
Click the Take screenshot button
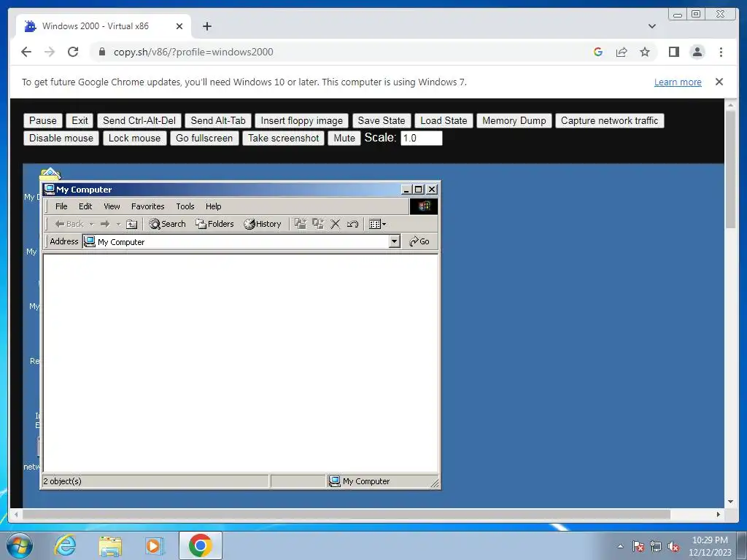(284, 138)
